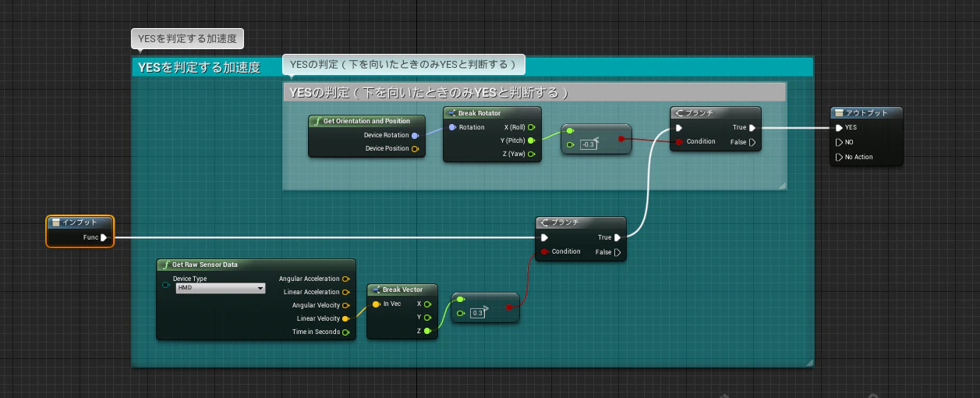The height and width of the screenshot is (398, 980).
Task: Select the Break Vector node title
Action: coord(402,290)
